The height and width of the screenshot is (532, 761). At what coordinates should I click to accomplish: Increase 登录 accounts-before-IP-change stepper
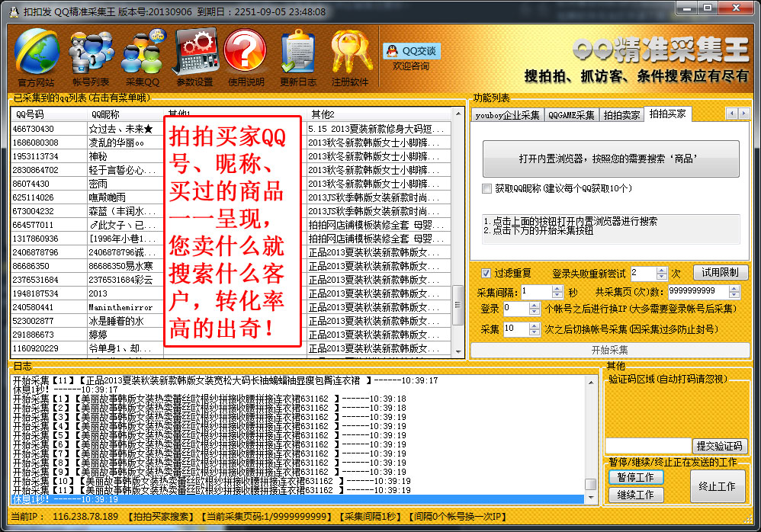tap(535, 306)
